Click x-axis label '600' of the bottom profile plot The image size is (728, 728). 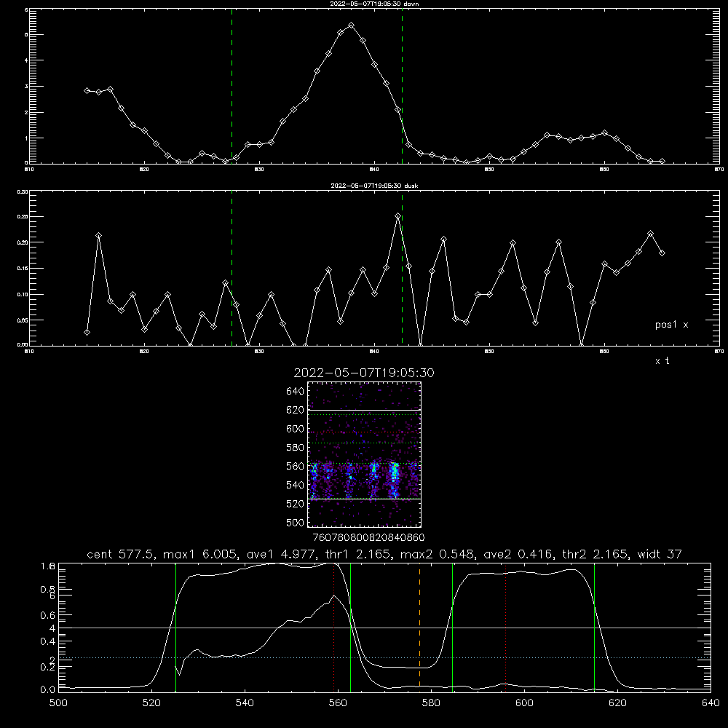click(x=525, y=703)
